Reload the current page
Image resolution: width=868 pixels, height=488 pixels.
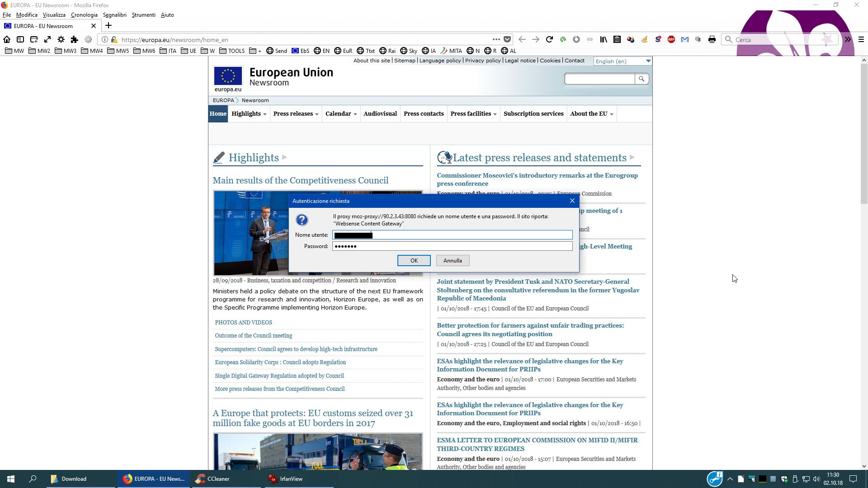549,39
